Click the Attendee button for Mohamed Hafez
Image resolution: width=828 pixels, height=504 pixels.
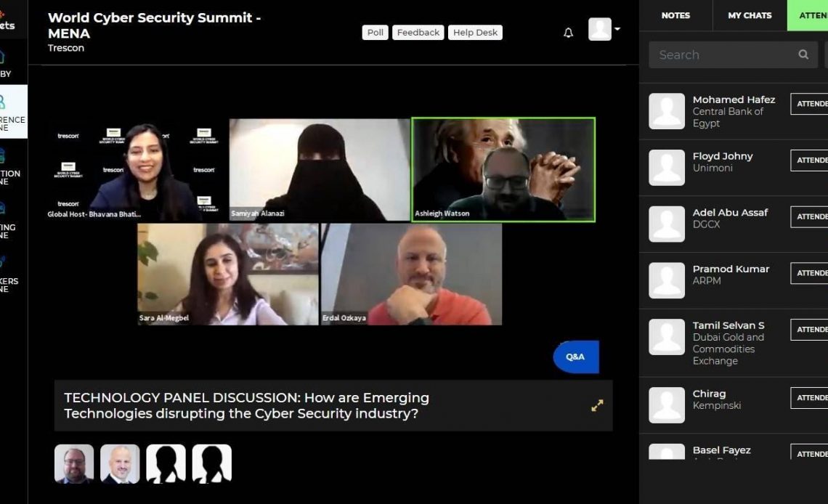(809, 103)
